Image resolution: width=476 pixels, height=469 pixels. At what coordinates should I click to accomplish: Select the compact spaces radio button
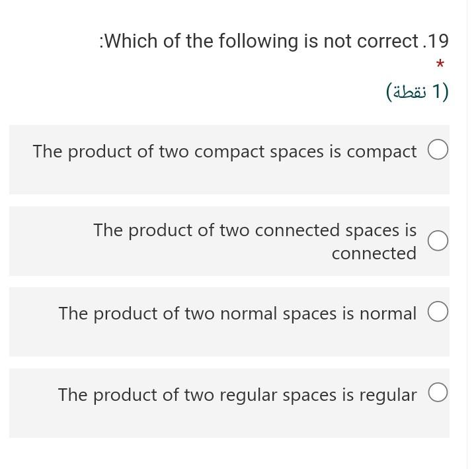438,149
